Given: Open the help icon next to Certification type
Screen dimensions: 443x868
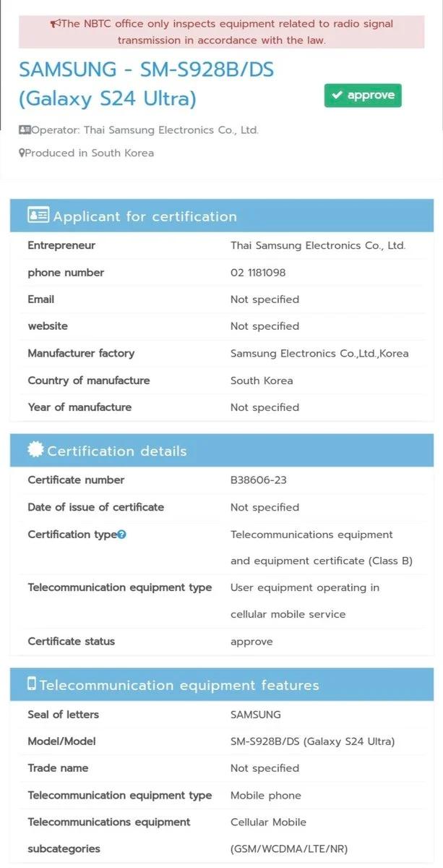Looking at the screenshot, I should click(122, 535).
